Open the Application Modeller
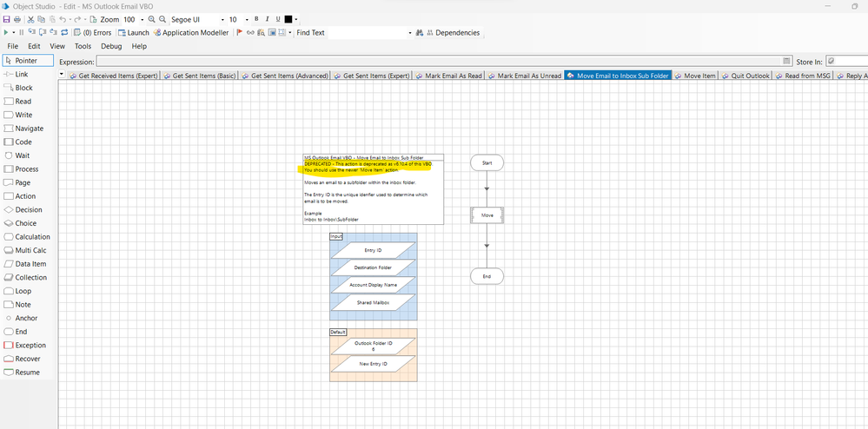 191,33
